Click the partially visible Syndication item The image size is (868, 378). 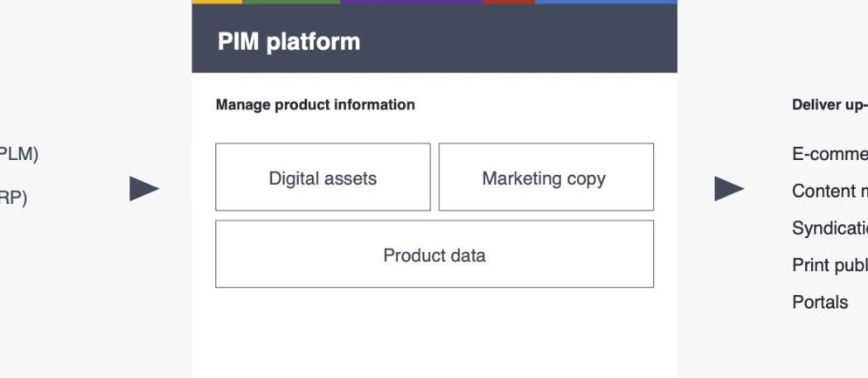coord(829,228)
